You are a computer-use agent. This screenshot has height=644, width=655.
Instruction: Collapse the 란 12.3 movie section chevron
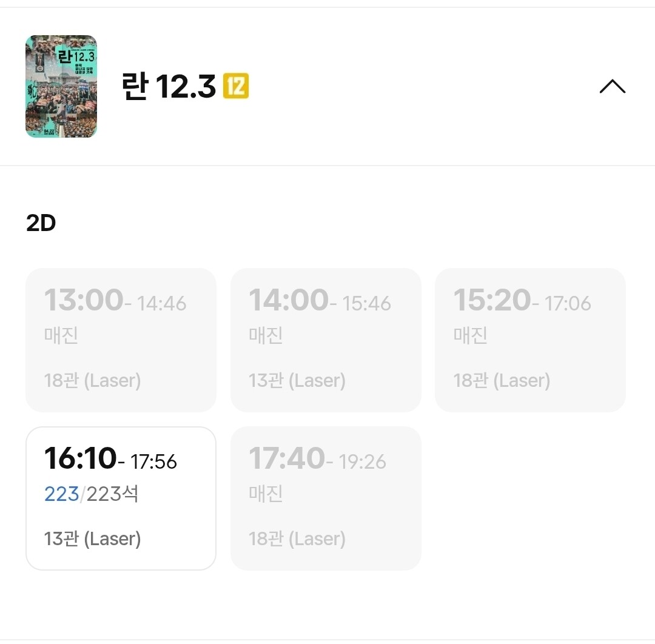tap(612, 87)
